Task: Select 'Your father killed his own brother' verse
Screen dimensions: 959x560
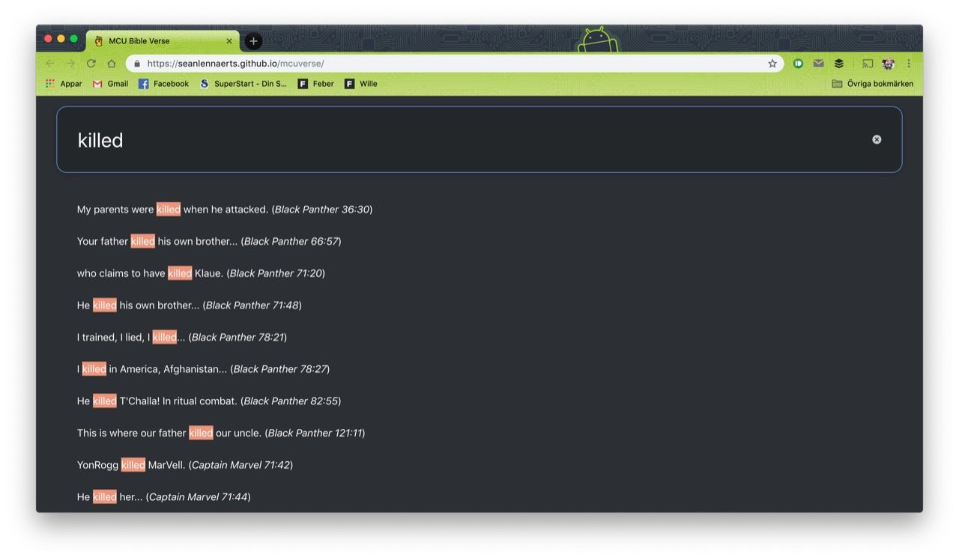Action: 209,241
